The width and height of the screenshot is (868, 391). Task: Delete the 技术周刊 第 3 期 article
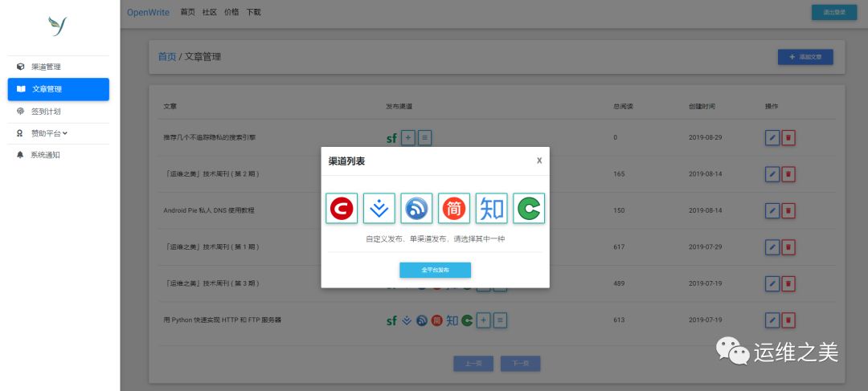point(788,283)
